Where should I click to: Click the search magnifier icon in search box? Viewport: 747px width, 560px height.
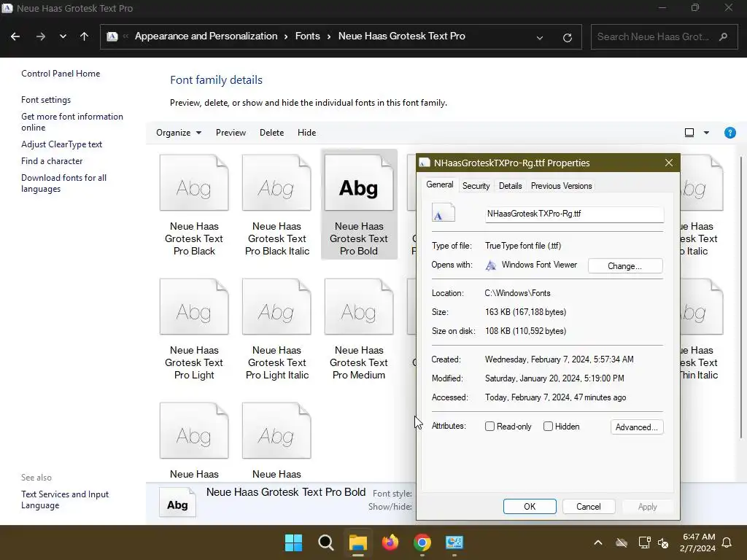(x=723, y=36)
